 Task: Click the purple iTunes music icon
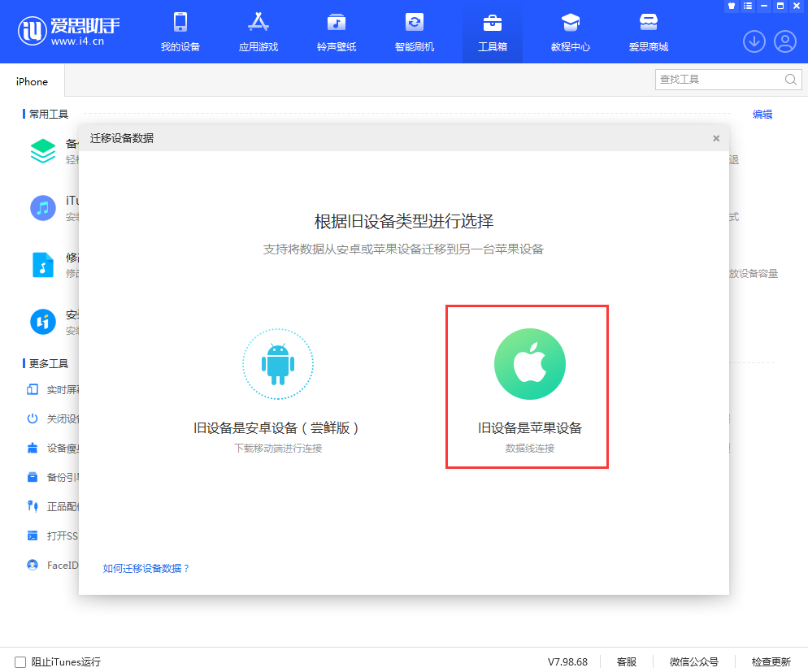(43, 208)
